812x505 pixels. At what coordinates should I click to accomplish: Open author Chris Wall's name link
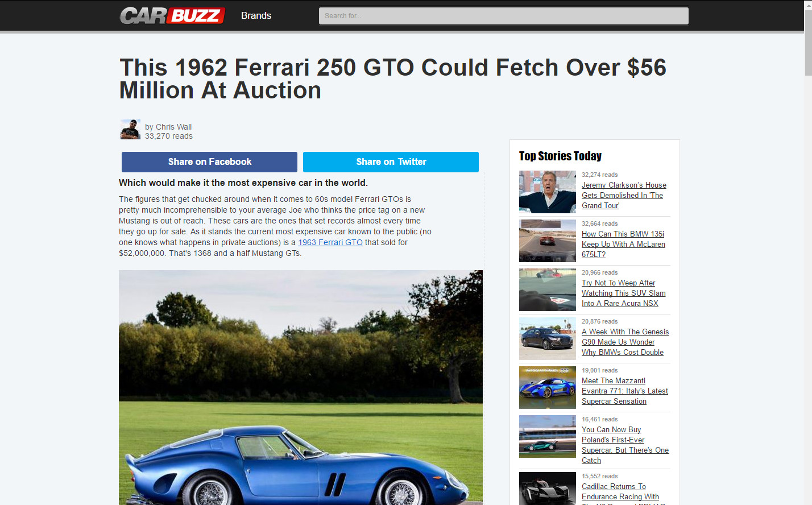tap(173, 127)
